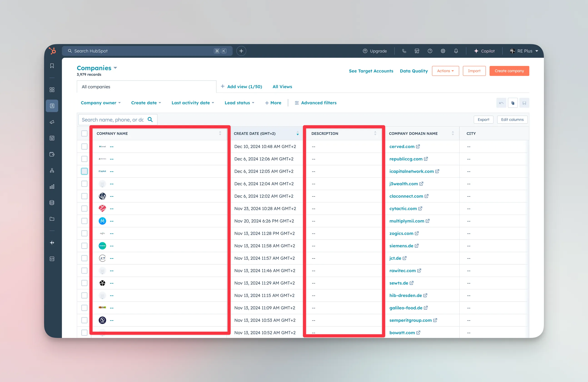The height and width of the screenshot is (382, 588).
Task: Click the undo view changes icon
Action: pyautogui.click(x=501, y=103)
